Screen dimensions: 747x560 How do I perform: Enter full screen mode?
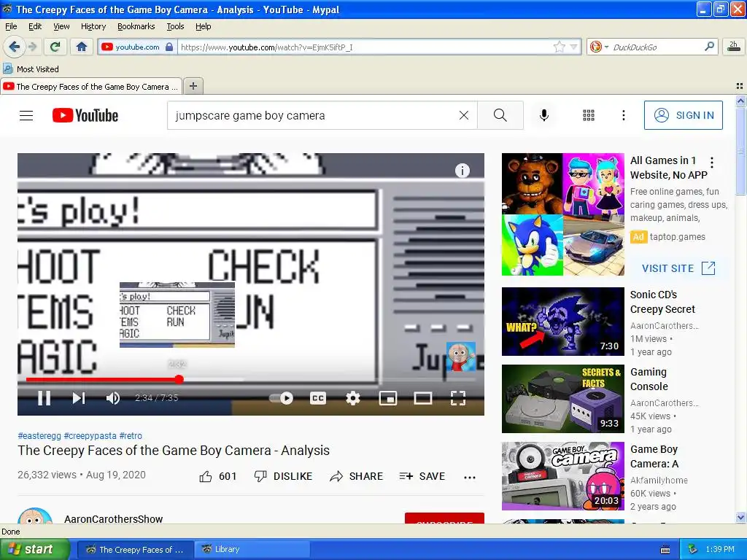click(458, 397)
